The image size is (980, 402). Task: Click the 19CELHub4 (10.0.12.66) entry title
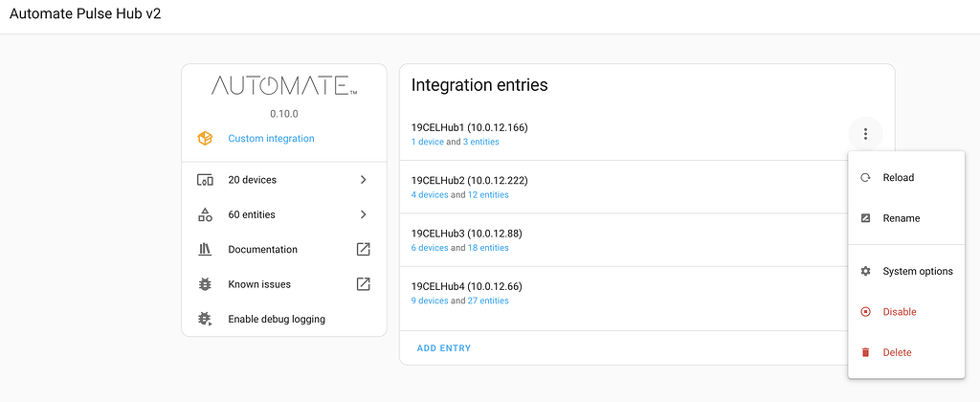click(466, 287)
